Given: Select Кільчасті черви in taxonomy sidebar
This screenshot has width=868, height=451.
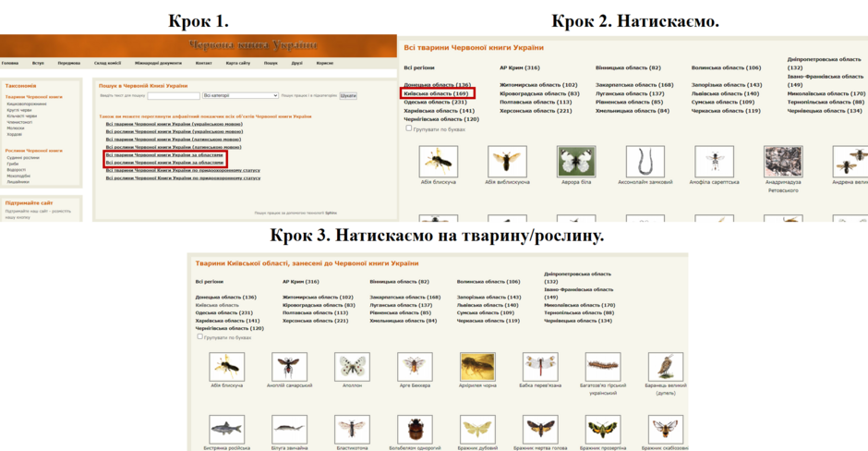Looking at the screenshot, I should [21, 116].
